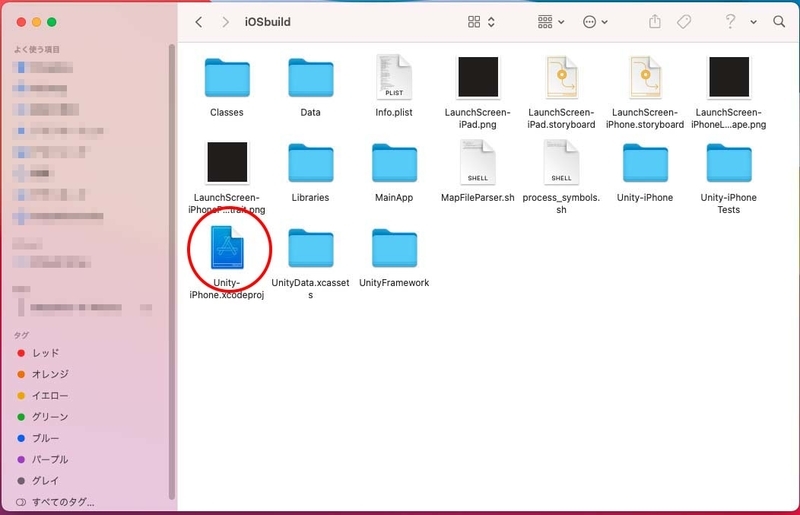The image size is (800, 515).
Task: Open the Unity-iPhone Tests folder
Action: tap(729, 163)
